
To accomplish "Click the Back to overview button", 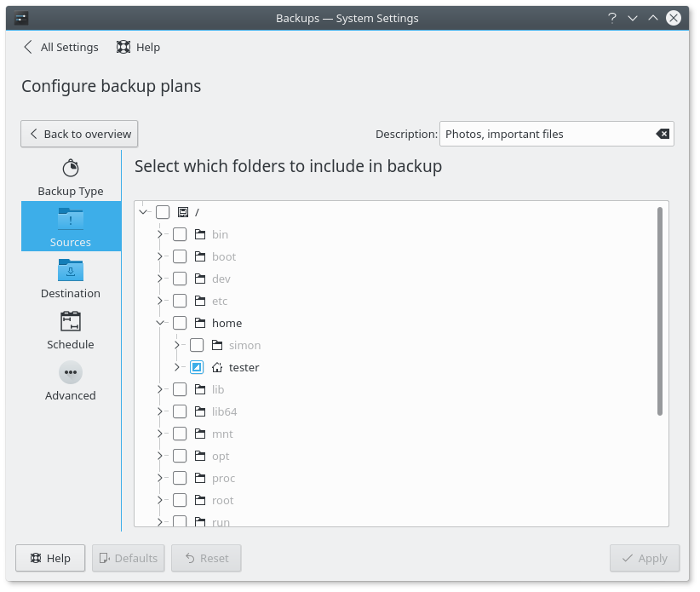I will click(79, 134).
